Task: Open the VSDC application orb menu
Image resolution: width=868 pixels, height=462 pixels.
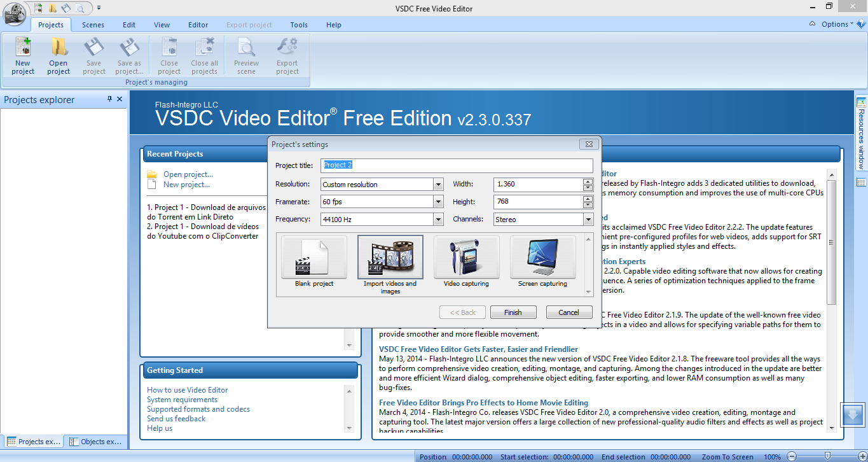Action: pos(14,13)
